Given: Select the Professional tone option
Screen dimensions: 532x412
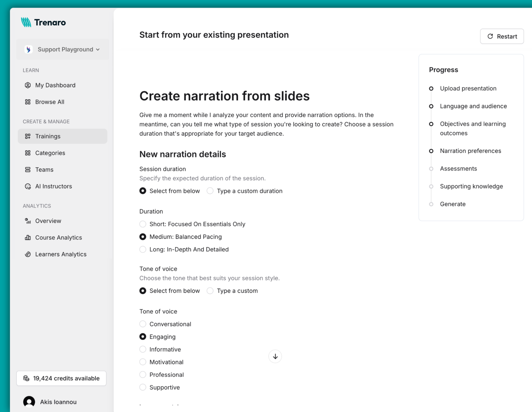Looking at the screenshot, I should 143,375.
